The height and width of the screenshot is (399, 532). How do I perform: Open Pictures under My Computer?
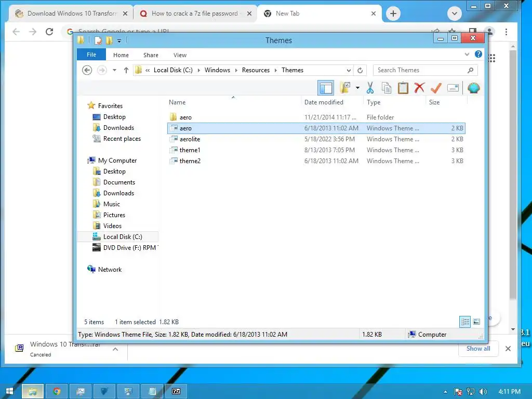click(114, 215)
